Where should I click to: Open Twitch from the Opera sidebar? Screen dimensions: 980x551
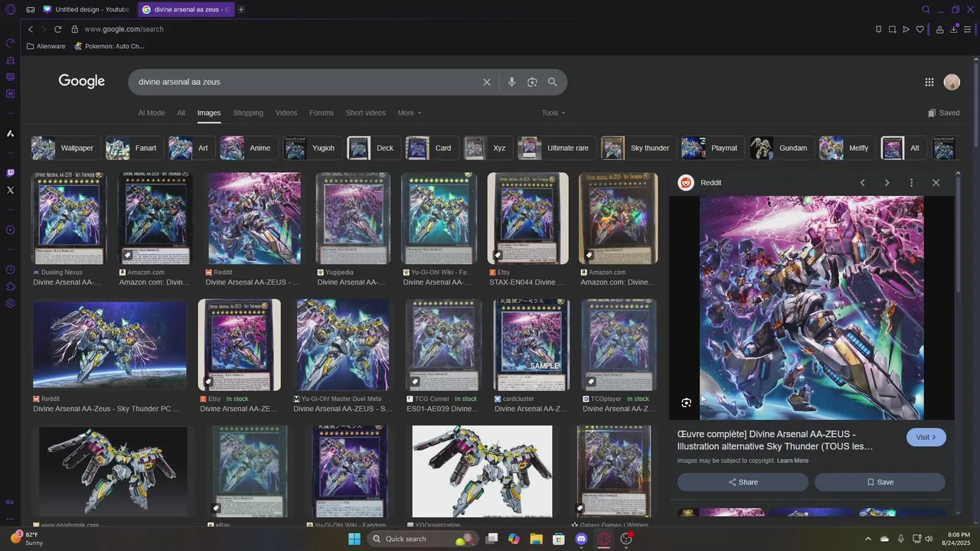click(x=10, y=173)
